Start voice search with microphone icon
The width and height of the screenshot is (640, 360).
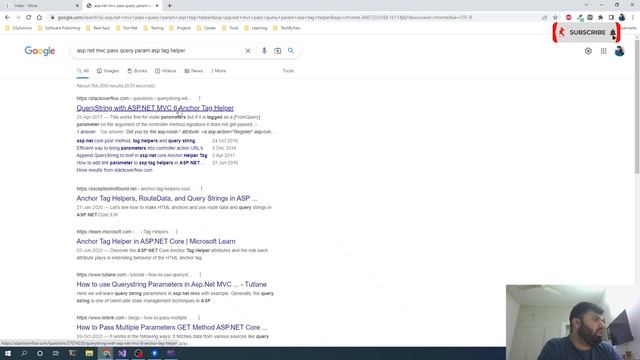264,51
